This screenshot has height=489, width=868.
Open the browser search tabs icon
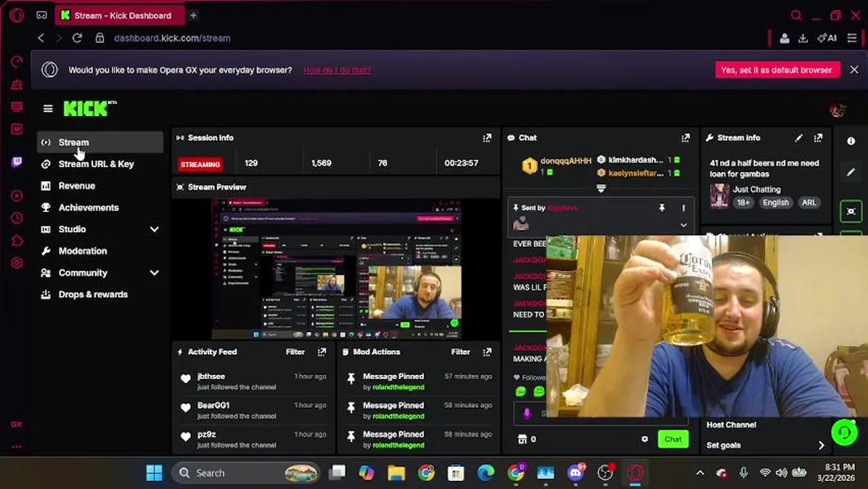click(796, 15)
